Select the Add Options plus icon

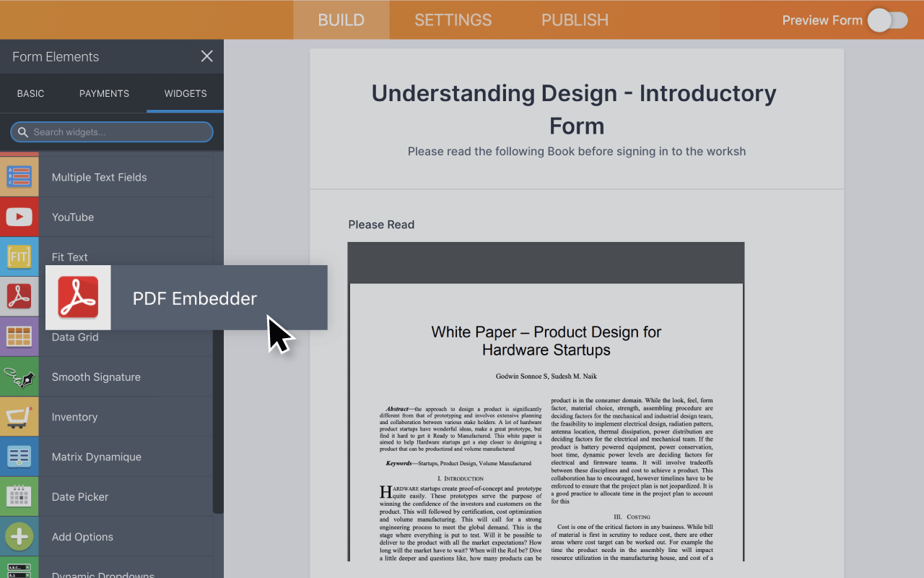click(19, 536)
